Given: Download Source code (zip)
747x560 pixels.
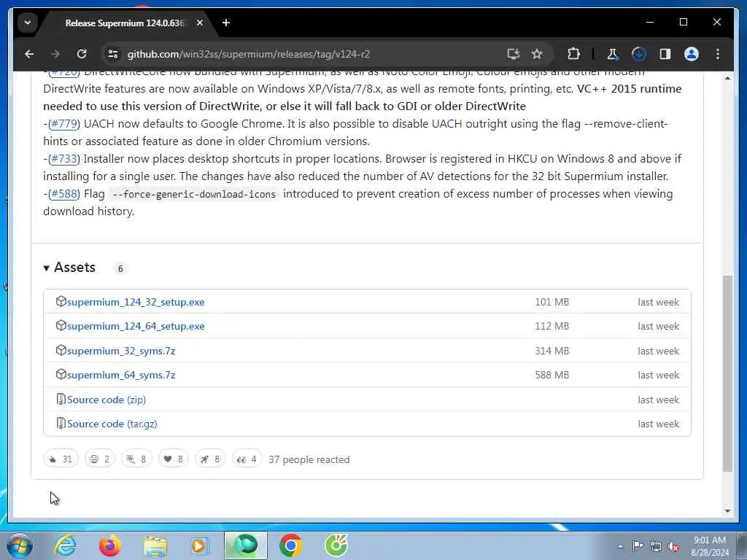Looking at the screenshot, I should point(107,400).
